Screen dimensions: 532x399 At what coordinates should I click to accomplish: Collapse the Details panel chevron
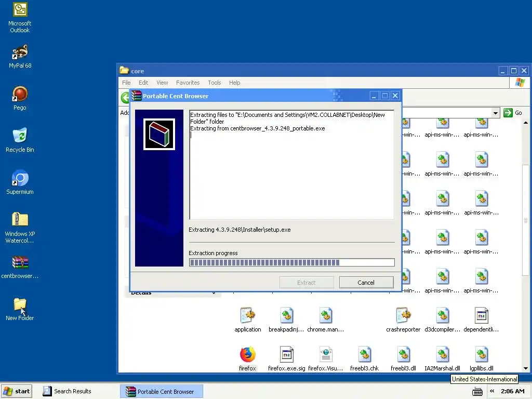(214, 293)
